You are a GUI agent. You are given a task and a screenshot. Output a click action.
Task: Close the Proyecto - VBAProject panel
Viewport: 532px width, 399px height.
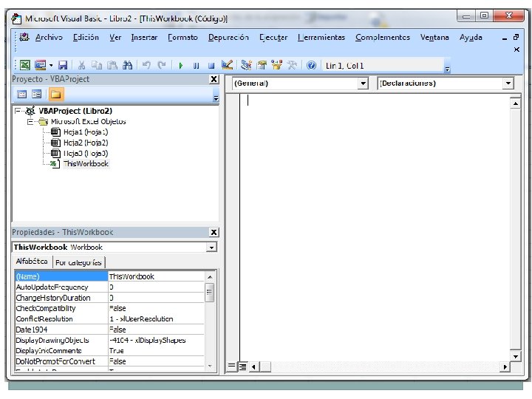[x=214, y=79]
